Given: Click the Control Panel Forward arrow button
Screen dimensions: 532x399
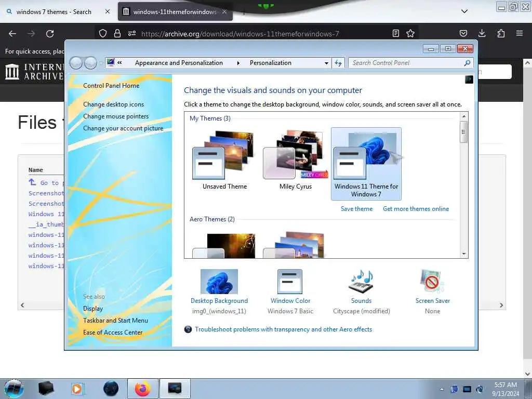Looking at the screenshot, I should point(90,63).
